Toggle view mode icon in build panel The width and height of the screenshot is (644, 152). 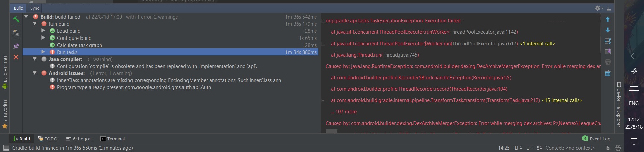tap(16, 33)
